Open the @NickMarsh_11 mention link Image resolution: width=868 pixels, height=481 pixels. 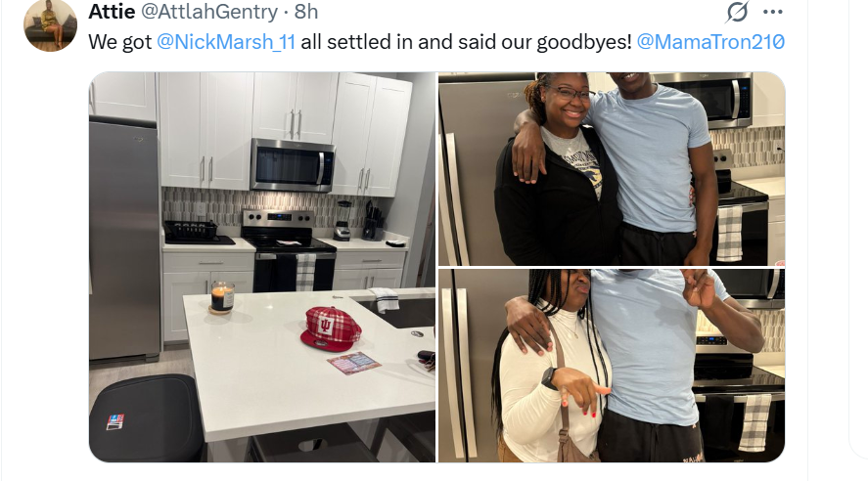coord(226,42)
